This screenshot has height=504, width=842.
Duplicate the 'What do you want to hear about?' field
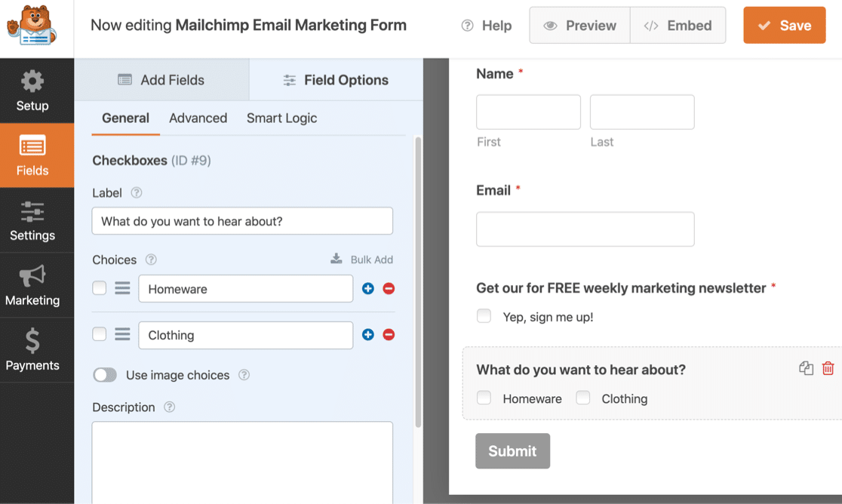pos(806,368)
